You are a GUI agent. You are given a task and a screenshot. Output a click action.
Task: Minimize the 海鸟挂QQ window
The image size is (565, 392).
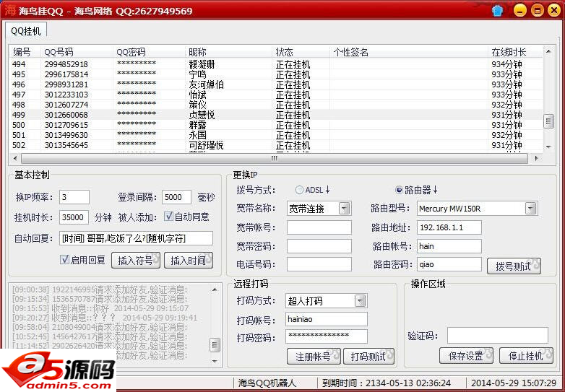(519, 10)
